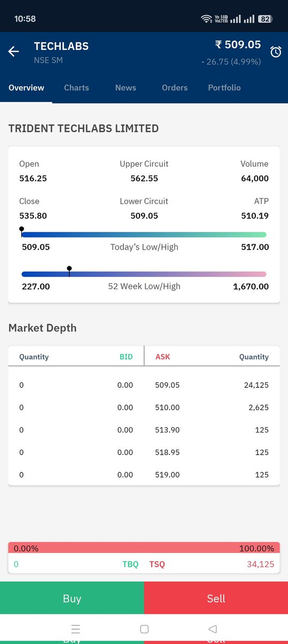The height and width of the screenshot is (644, 288).
Task: Select ask price 519.00 row
Action: coord(167,475)
